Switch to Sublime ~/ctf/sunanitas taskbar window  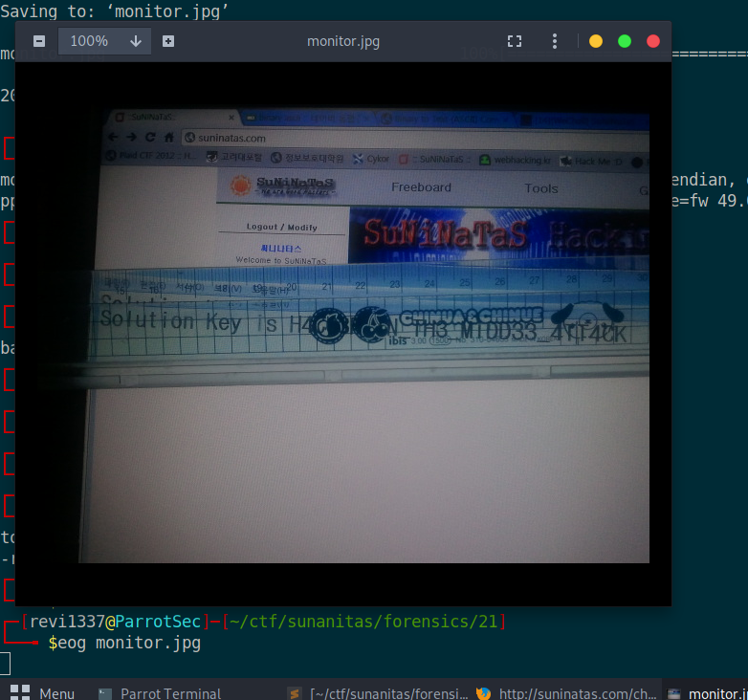pos(378,693)
